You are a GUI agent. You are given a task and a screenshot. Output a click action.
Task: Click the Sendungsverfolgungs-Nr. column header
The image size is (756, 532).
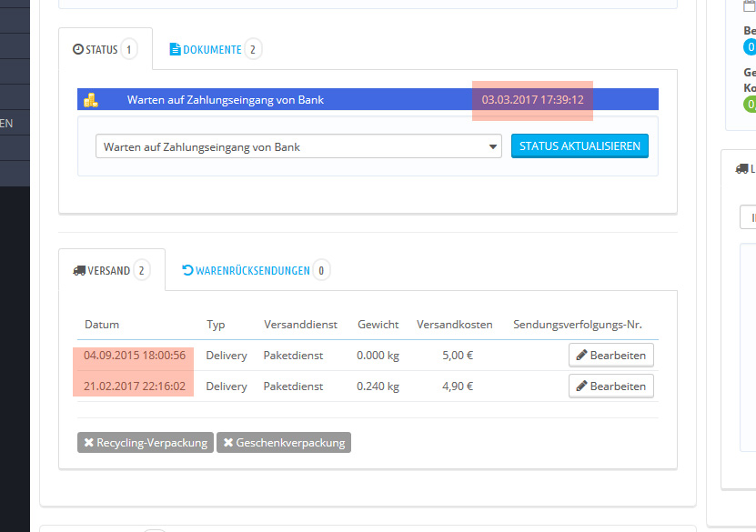pos(578,325)
